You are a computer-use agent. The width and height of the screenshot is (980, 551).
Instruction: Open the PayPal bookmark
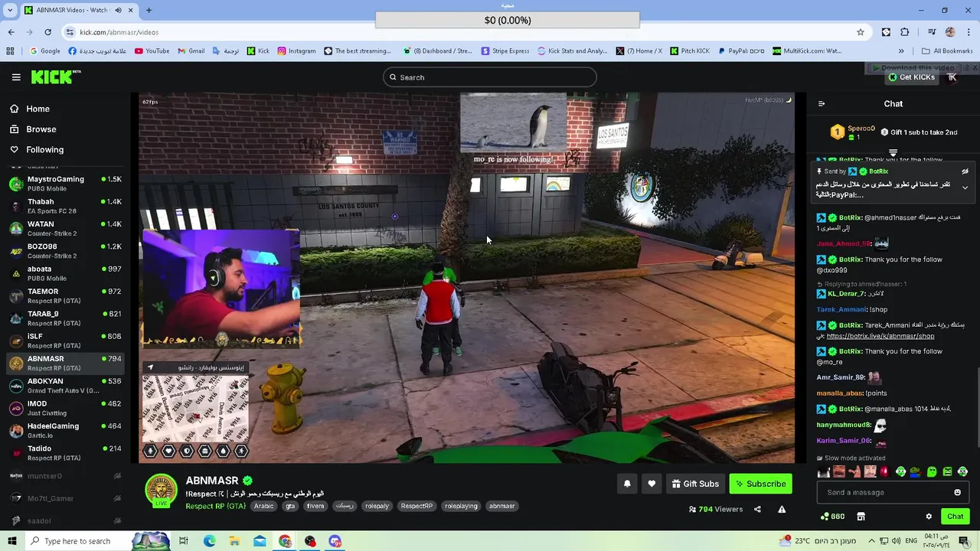[741, 51]
